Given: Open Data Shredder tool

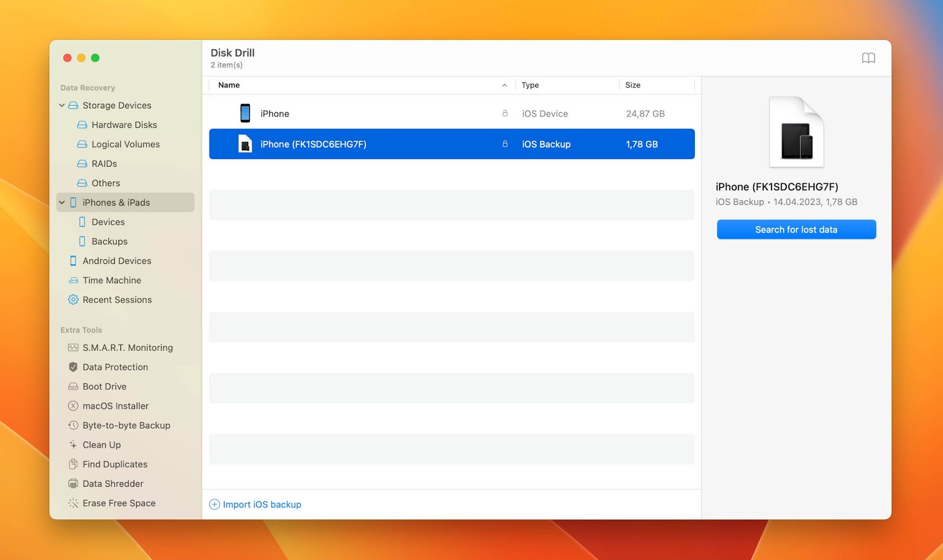Looking at the screenshot, I should click(x=113, y=484).
